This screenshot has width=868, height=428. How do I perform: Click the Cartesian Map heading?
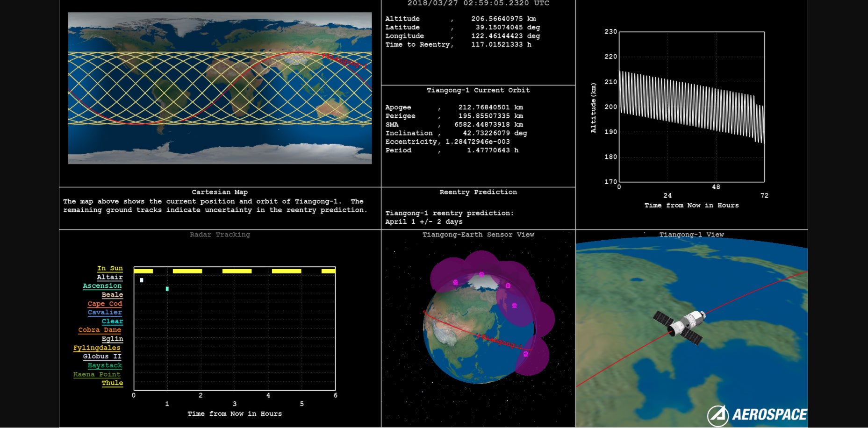pyautogui.click(x=220, y=192)
